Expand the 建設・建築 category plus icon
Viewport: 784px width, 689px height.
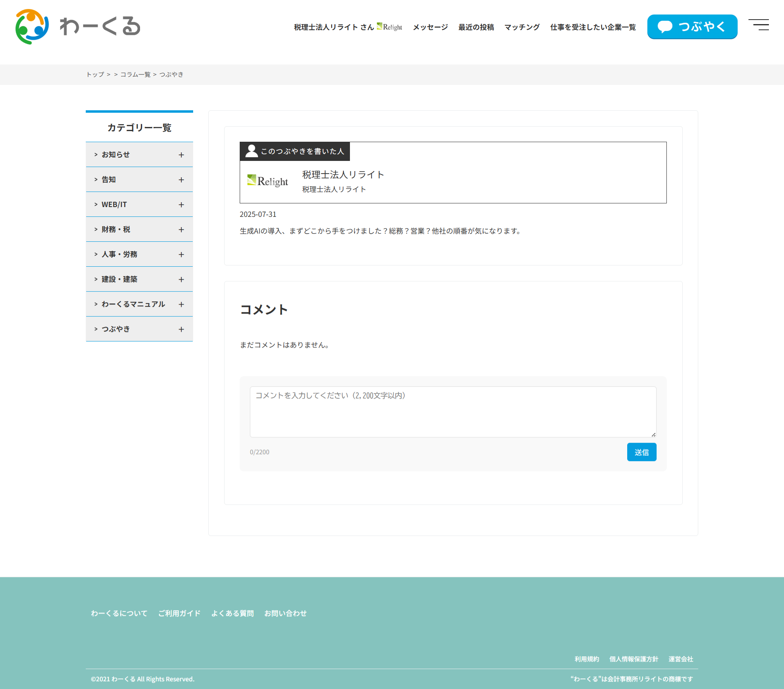181,279
